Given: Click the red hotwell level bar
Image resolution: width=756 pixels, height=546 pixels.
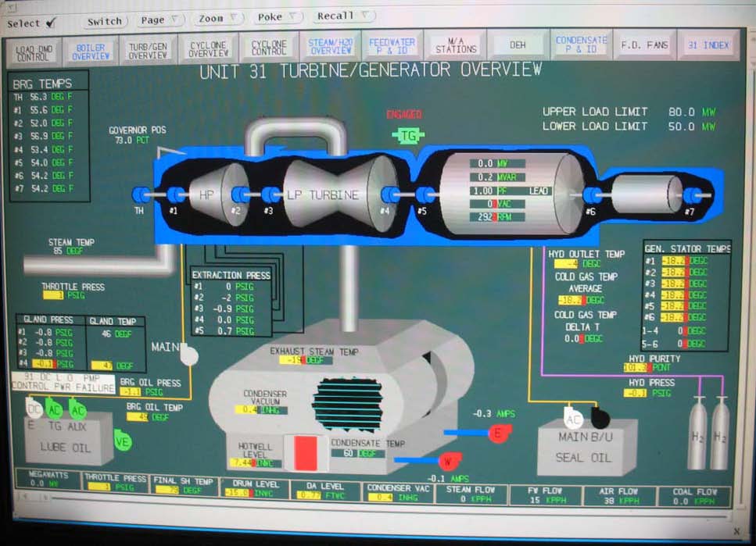Looking at the screenshot, I should tap(305, 452).
